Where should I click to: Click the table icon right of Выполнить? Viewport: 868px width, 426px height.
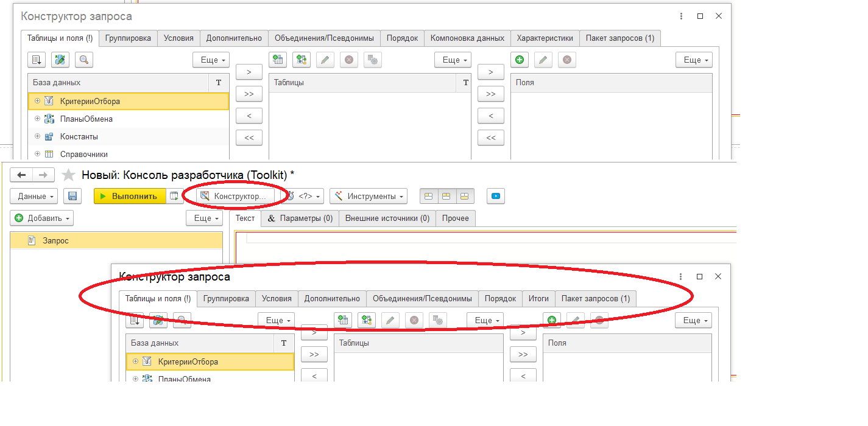174,196
